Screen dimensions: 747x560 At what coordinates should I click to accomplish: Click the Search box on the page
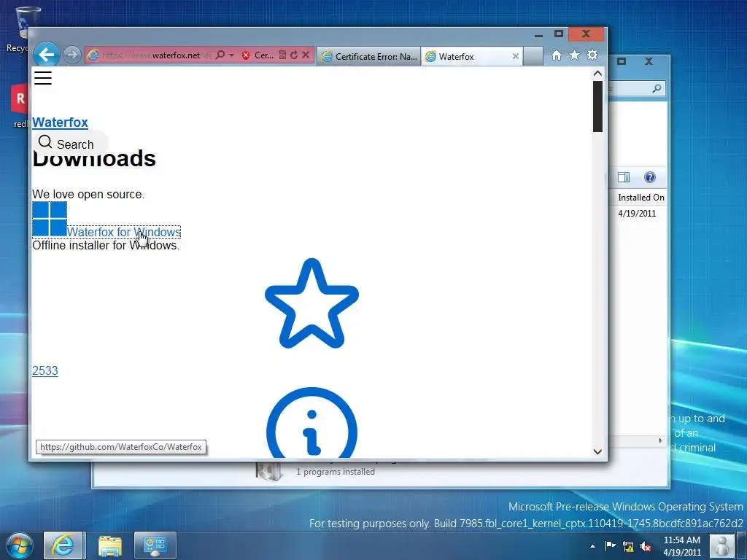71,144
